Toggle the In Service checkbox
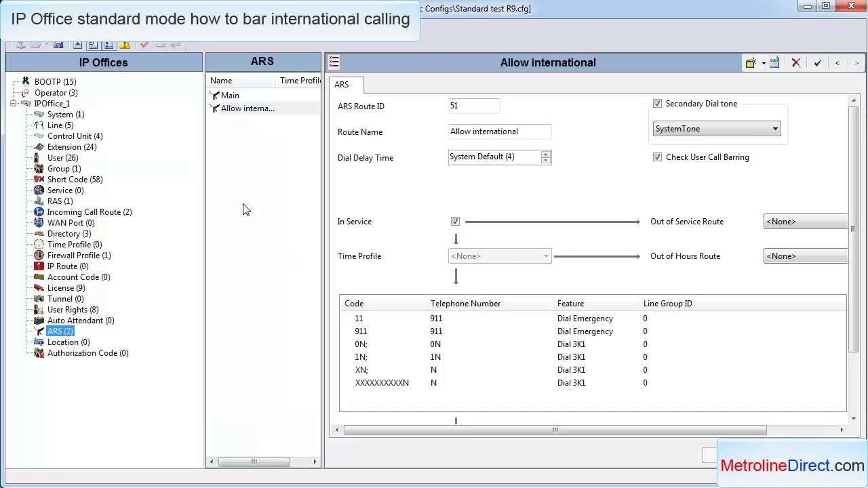The image size is (868, 488). (x=455, y=222)
